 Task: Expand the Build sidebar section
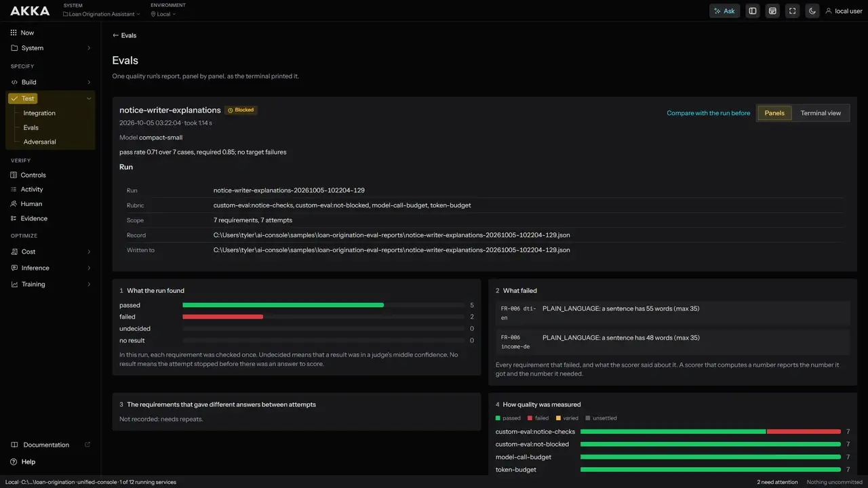[50, 82]
